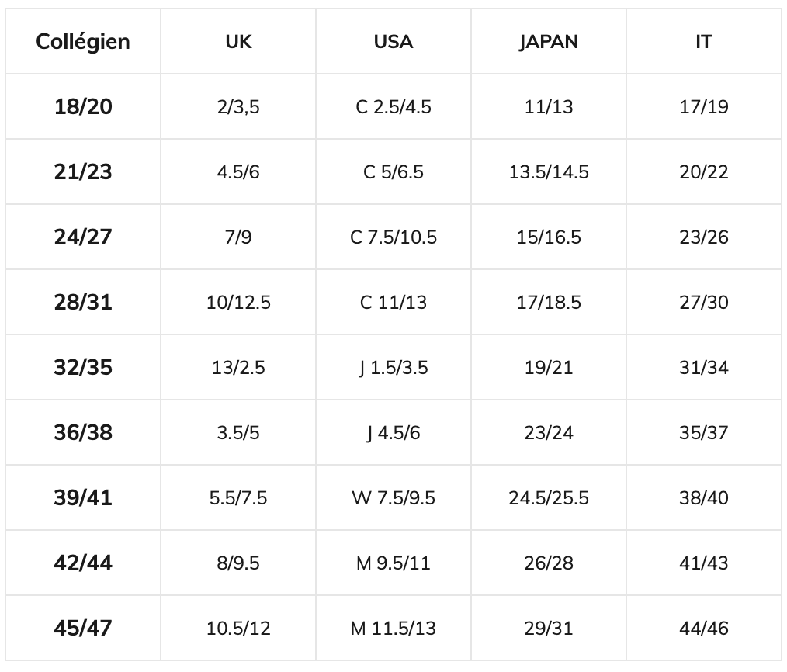Image resolution: width=787 pixels, height=672 pixels.
Task: Click the Collégien column header
Action: (x=83, y=42)
